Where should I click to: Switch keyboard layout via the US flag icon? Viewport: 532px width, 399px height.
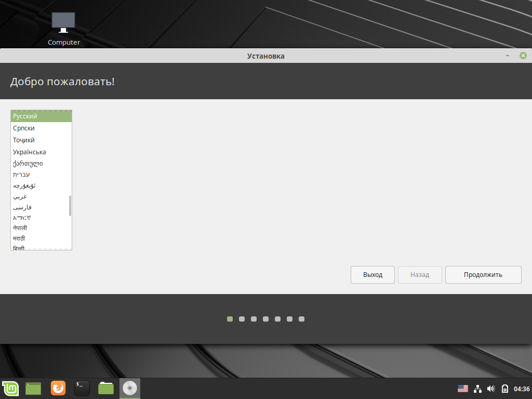(x=463, y=388)
